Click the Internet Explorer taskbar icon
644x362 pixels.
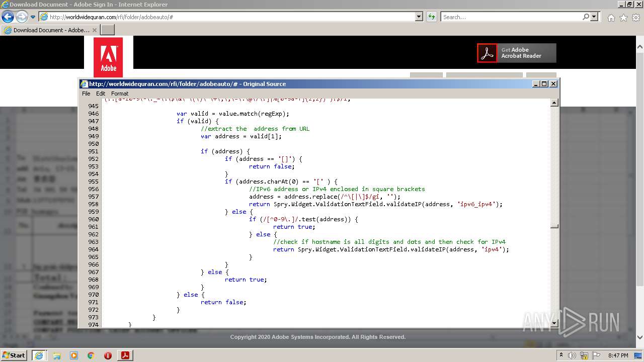click(x=39, y=355)
